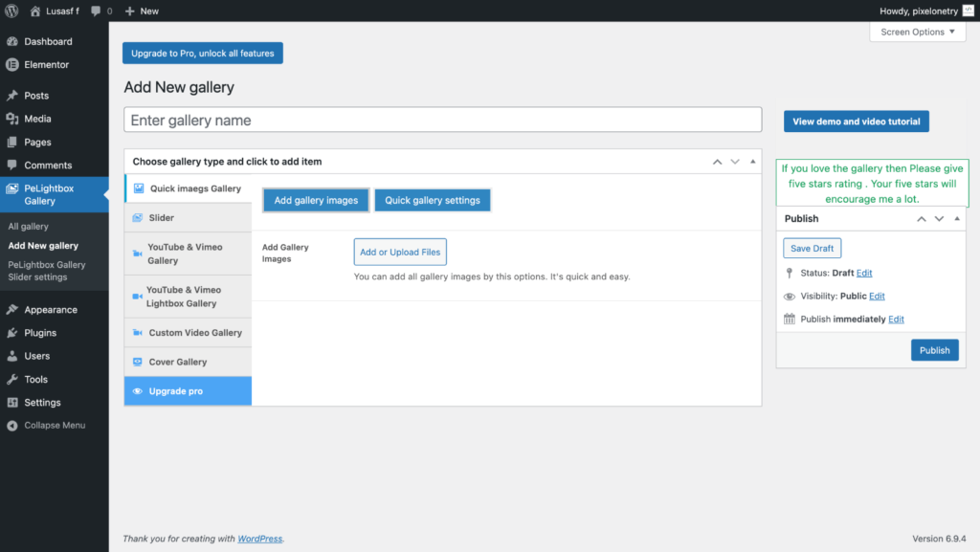The width and height of the screenshot is (980, 552).
Task: Toggle the Publish panel collapse triangle
Action: tap(957, 218)
